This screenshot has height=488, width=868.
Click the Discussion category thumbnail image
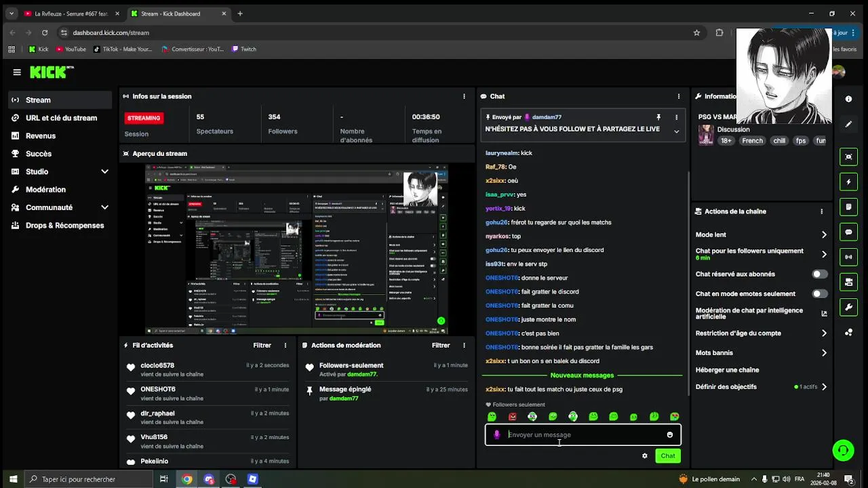pos(706,135)
